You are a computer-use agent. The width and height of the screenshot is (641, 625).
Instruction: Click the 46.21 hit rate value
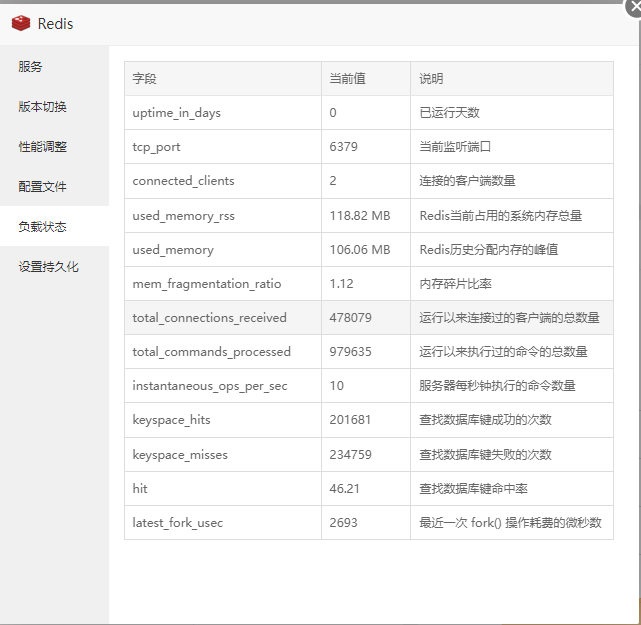(x=344, y=488)
